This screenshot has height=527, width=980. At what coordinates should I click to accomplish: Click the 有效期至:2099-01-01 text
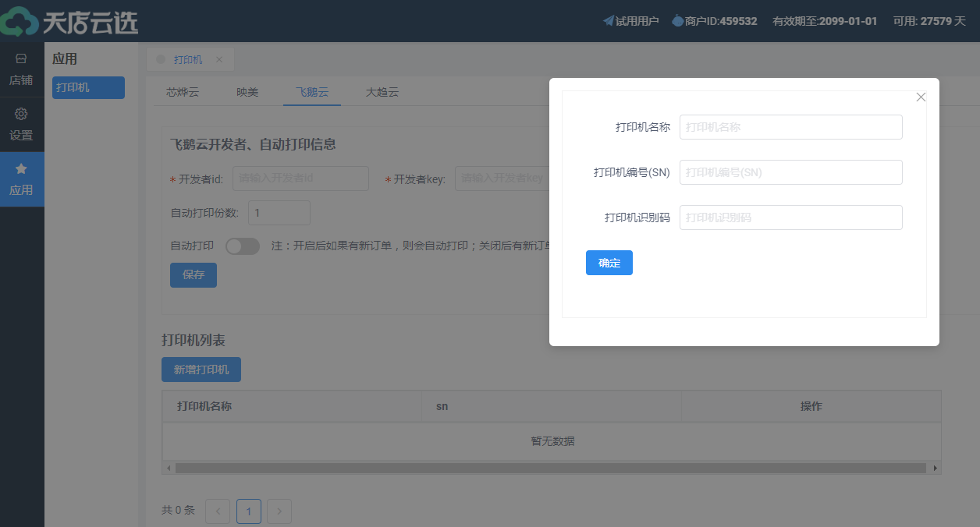[825, 21]
